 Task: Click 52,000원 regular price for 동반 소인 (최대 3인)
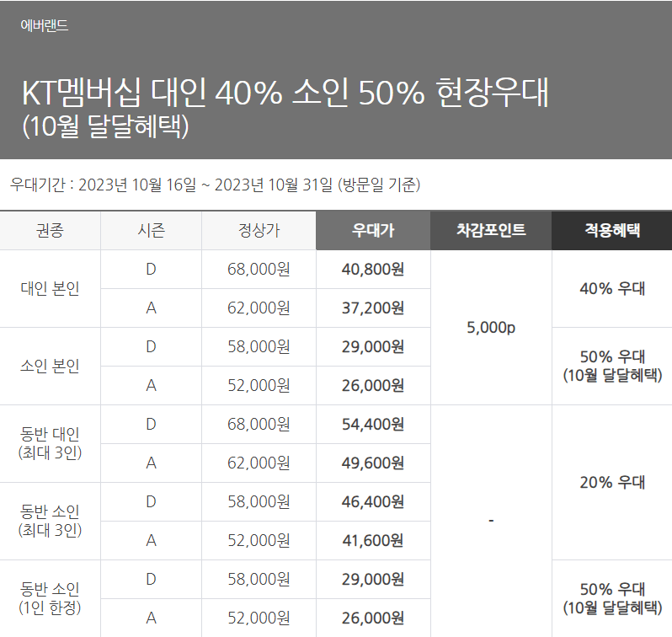259,540
